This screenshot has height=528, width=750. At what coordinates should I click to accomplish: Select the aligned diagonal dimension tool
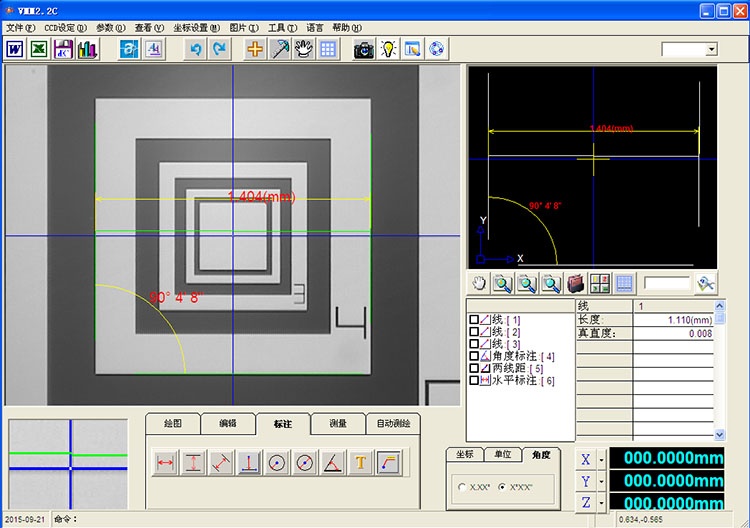click(x=221, y=462)
